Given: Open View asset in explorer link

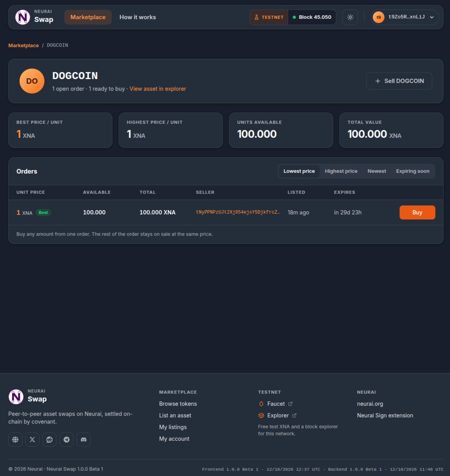Looking at the screenshot, I should tap(158, 89).
